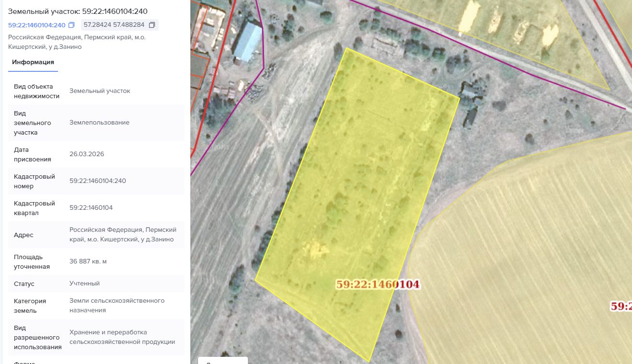Click the "Кадастровый квартал" row label
Image resolution: width=632 pixels, height=364 pixels.
tap(35, 208)
